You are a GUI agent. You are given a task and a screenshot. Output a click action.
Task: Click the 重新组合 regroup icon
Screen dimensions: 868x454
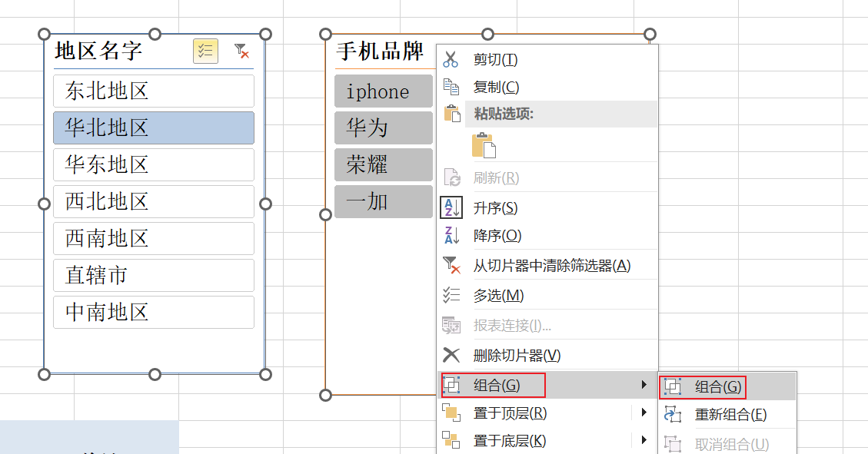673,414
